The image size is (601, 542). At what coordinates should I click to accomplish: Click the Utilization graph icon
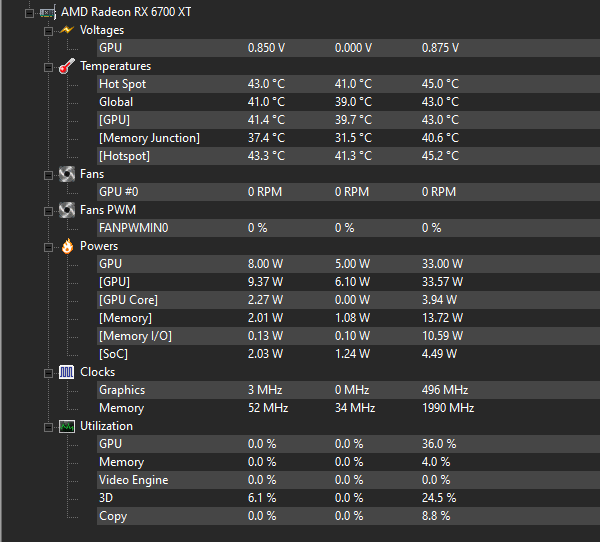click(x=67, y=426)
